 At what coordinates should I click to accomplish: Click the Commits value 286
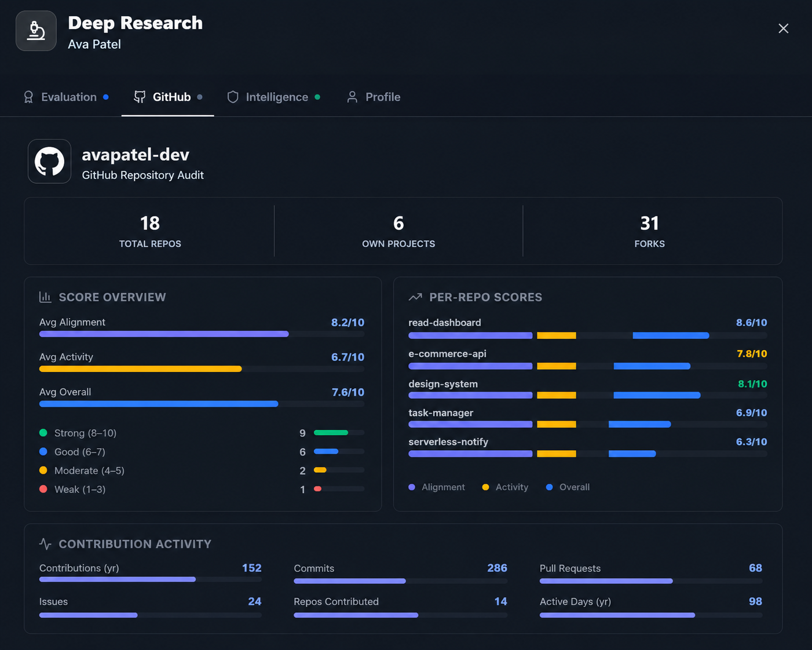(x=497, y=568)
